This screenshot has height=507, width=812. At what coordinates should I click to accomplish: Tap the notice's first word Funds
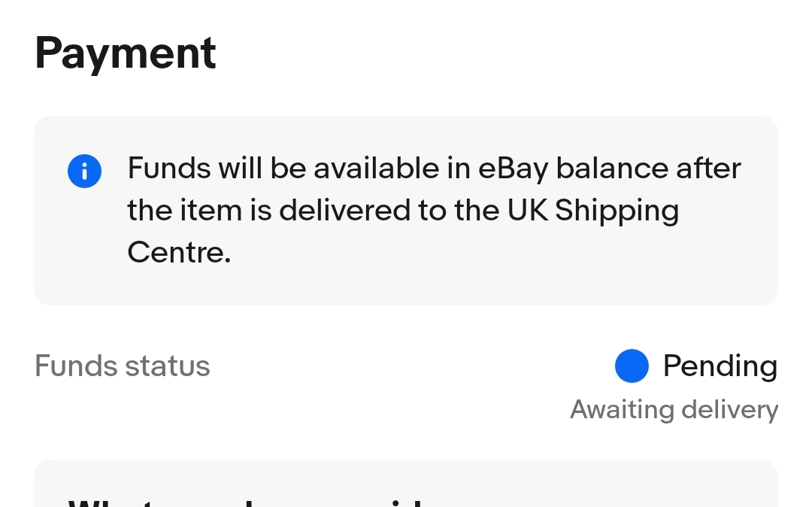point(169,168)
